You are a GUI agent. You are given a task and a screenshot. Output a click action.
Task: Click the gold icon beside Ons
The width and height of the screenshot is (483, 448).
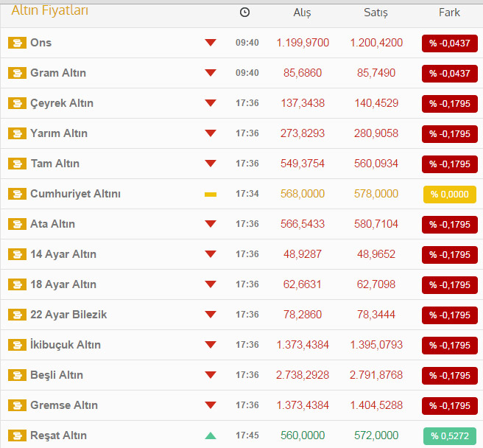point(17,43)
